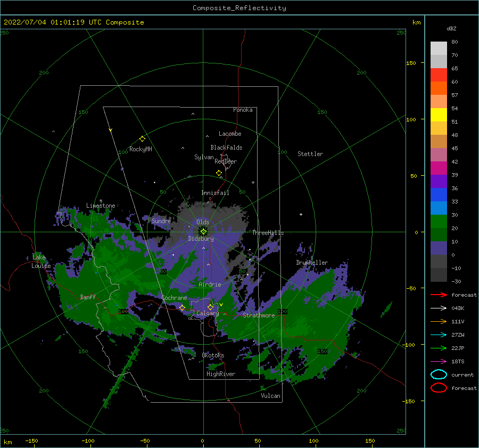Click the Okotoks city label

pyautogui.click(x=213, y=355)
